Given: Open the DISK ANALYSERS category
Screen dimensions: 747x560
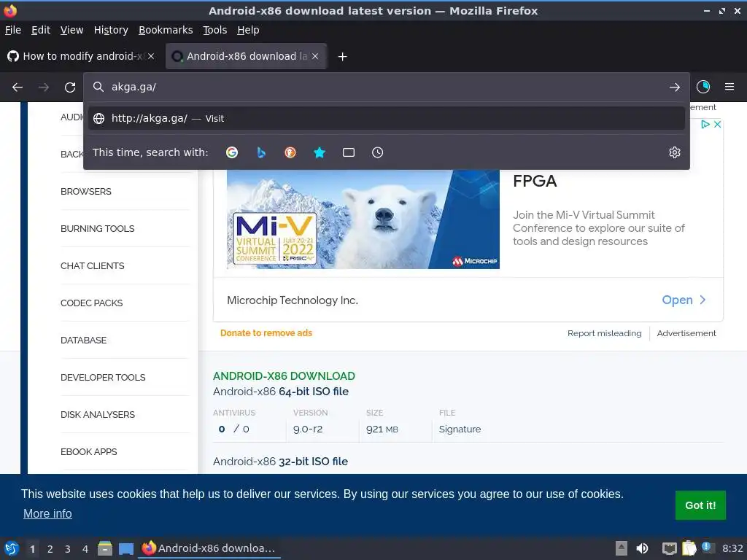Looking at the screenshot, I should point(98,414).
